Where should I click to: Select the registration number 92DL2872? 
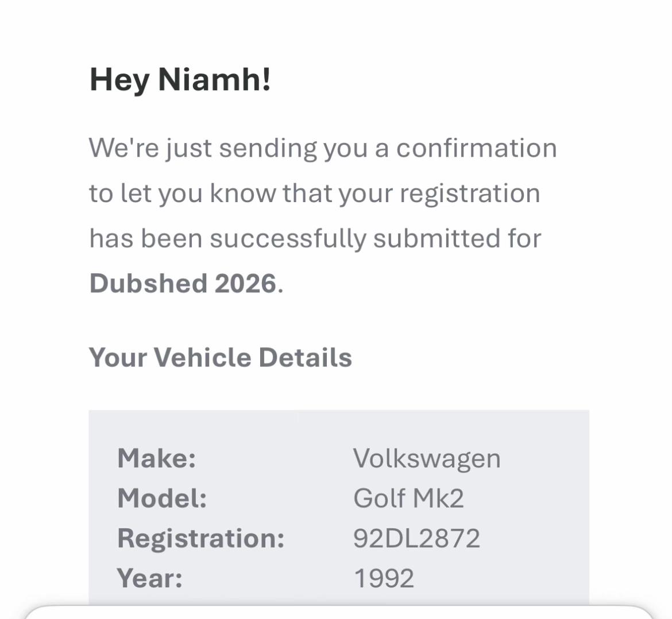pyautogui.click(x=416, y=539)
